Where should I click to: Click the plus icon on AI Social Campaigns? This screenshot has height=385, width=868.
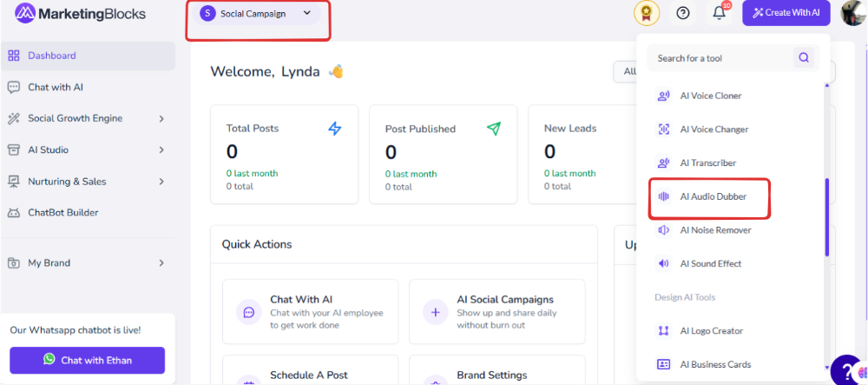click(x=436, y=312)
